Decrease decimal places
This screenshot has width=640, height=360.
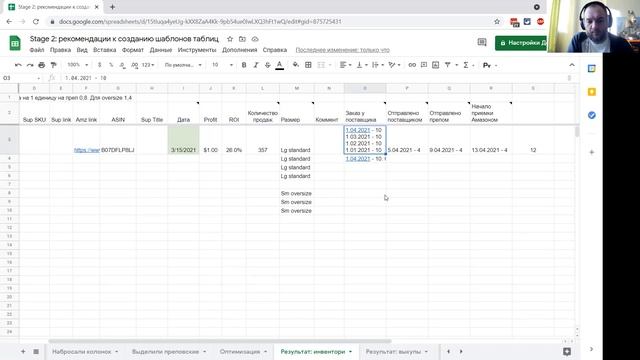122,65
